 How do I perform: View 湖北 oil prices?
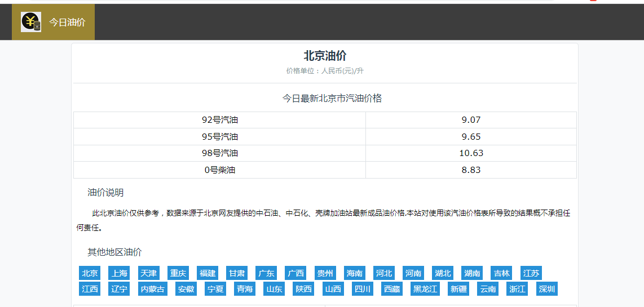tap(443, 273)
